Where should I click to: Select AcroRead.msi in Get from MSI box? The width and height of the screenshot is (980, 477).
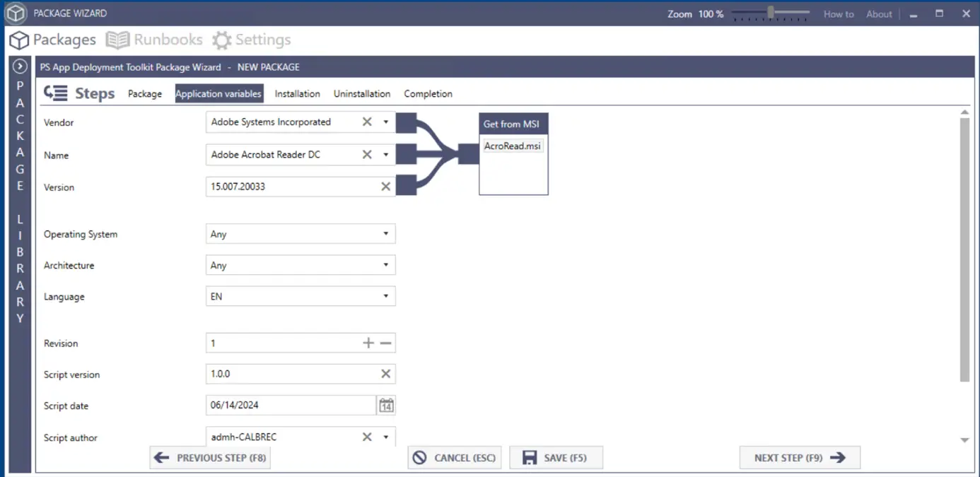[x=513, y=146]
